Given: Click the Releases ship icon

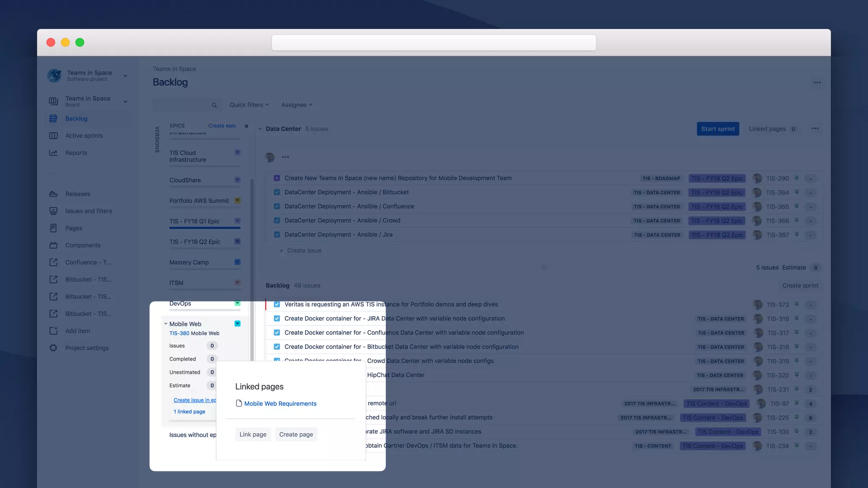Looking at the screenshot, I should [53, 194].
